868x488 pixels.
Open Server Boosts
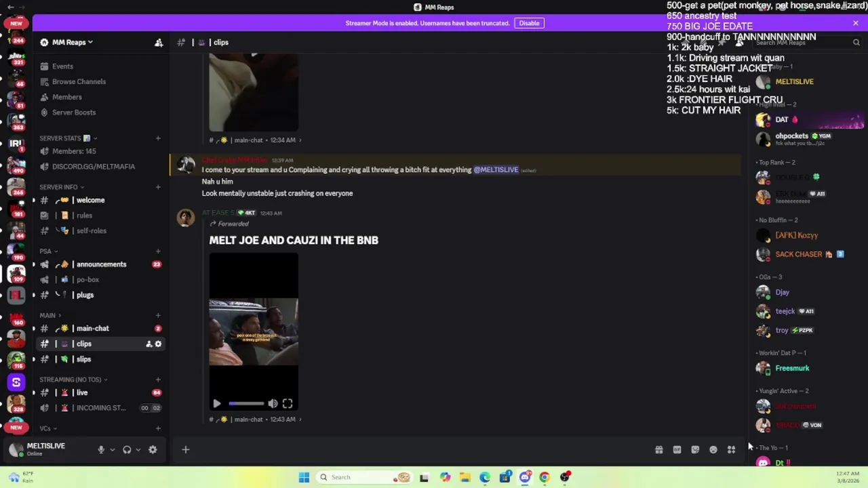pyautogui.click(x=74, y=113)
